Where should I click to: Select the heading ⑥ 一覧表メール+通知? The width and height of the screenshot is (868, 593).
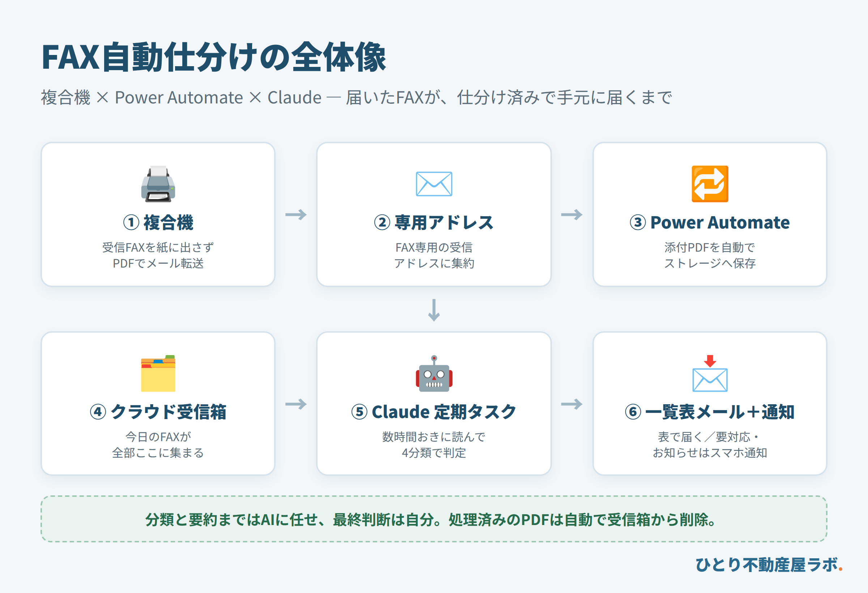point(710,412)
